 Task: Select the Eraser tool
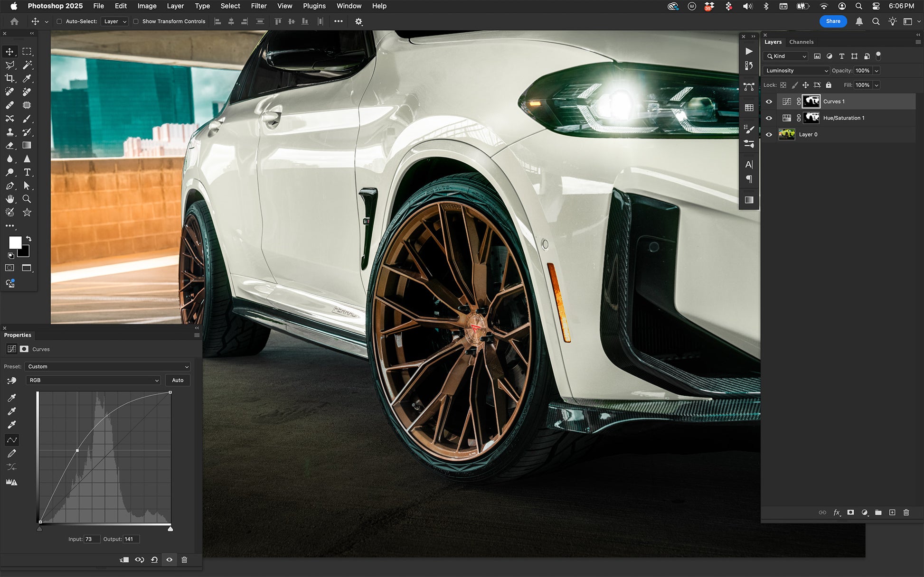coord(9,145)
